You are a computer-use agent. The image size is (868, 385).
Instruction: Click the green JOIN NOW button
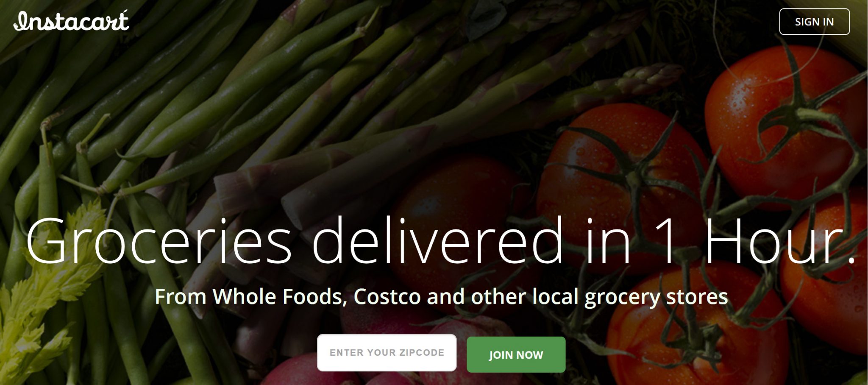[516, 354]
